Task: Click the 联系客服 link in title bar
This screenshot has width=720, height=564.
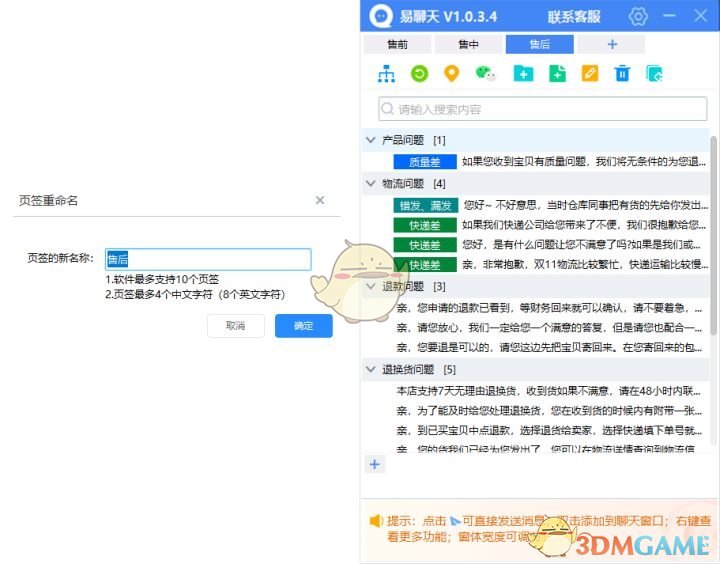Action: pyautogui.click(x=574, y=17)
